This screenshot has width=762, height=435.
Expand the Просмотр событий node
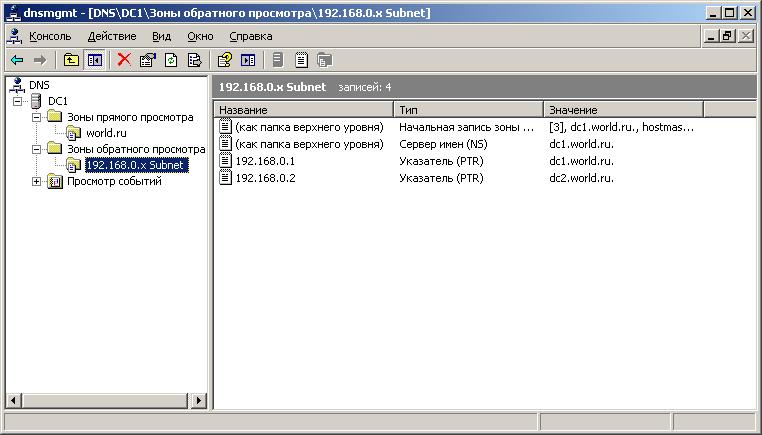pos(36,181)
